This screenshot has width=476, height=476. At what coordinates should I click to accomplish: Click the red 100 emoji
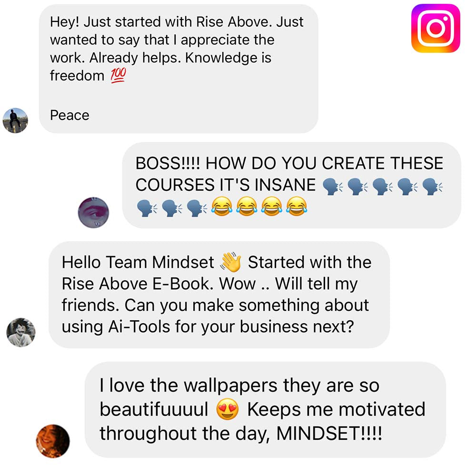[118, 75]
